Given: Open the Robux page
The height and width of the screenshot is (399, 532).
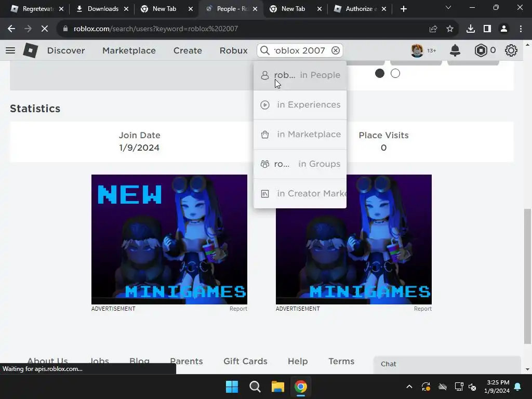Looking at the screenshot, I should [x=233, y=50].
